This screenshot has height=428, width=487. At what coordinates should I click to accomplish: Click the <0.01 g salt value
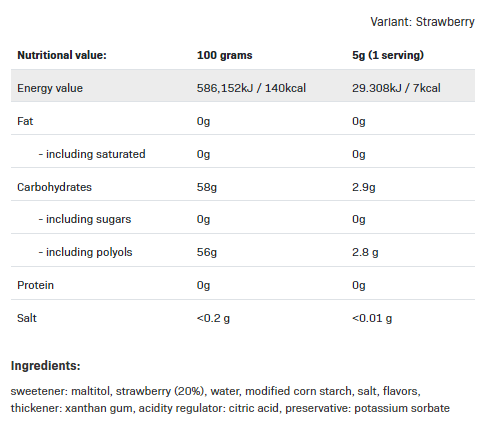[x=372, y=318]
